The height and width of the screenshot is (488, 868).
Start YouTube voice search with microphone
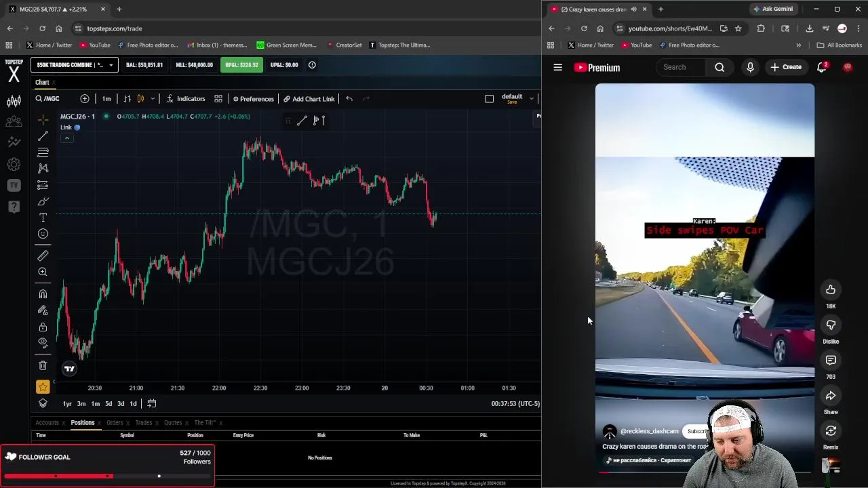(750, 67)
